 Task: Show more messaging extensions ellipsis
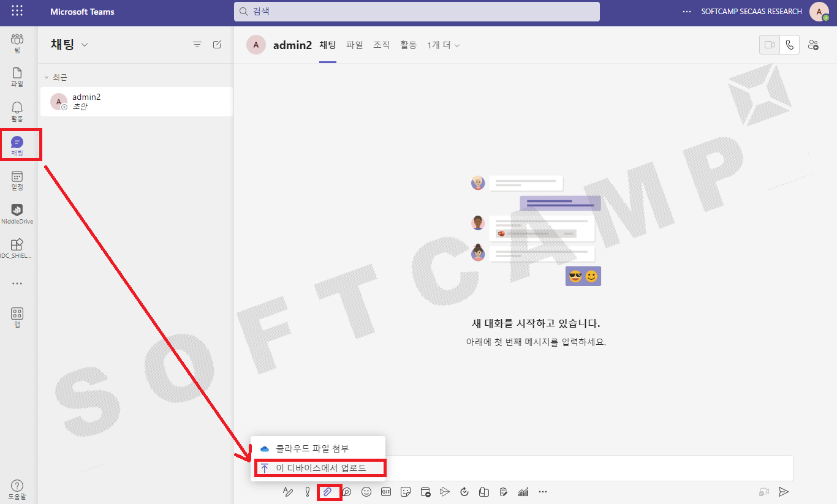[x=543, y=492]
